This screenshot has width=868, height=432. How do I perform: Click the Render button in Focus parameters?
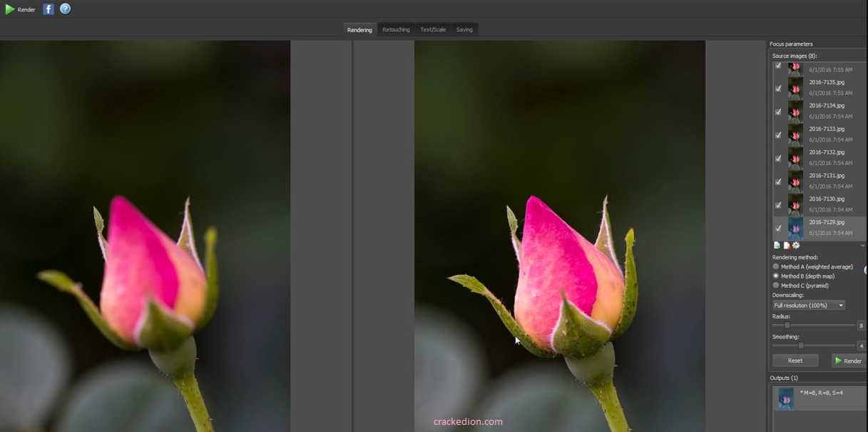tap(849, 361)
